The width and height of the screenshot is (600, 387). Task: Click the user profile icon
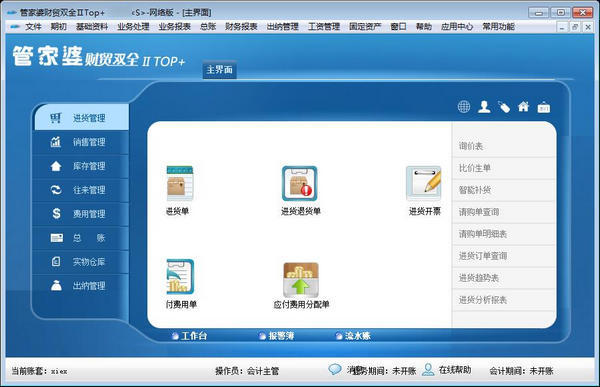click(484, 106)
